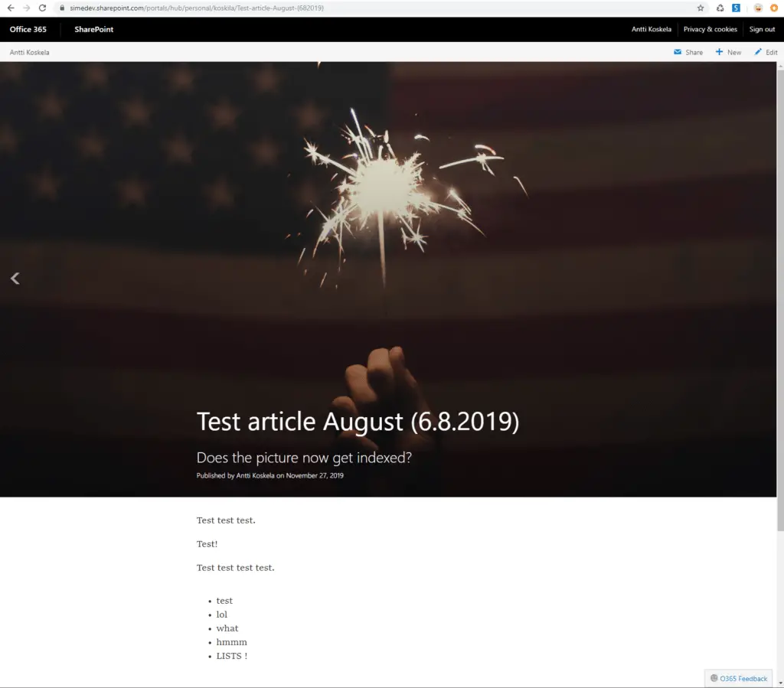
Task: Create a new item with the New button
Action: tap(728, 52)
